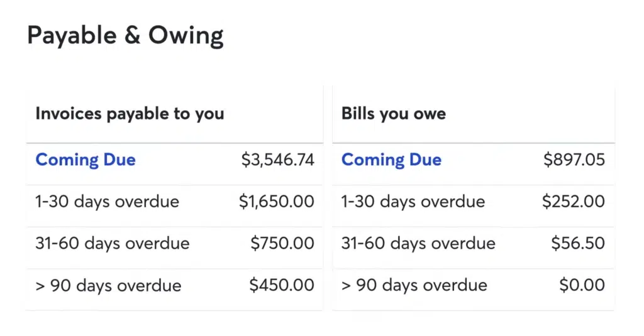
Task: Select > 90 days overdue label for invoices
Action: [108, 286]
